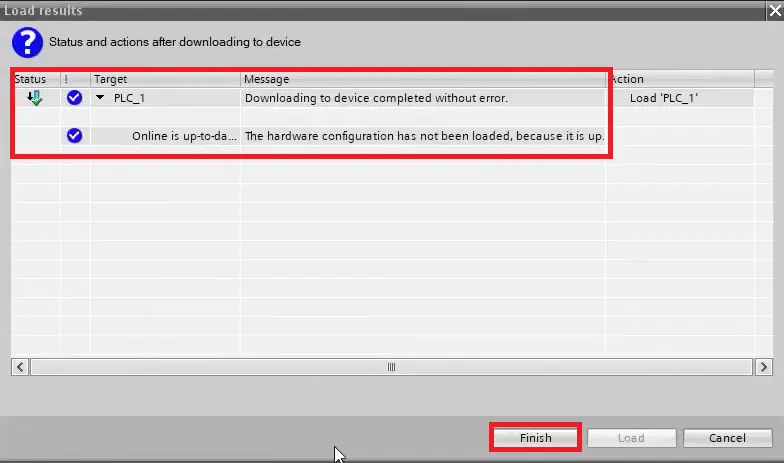
Task: Close the Load results dialog
Action: point(775,10)
